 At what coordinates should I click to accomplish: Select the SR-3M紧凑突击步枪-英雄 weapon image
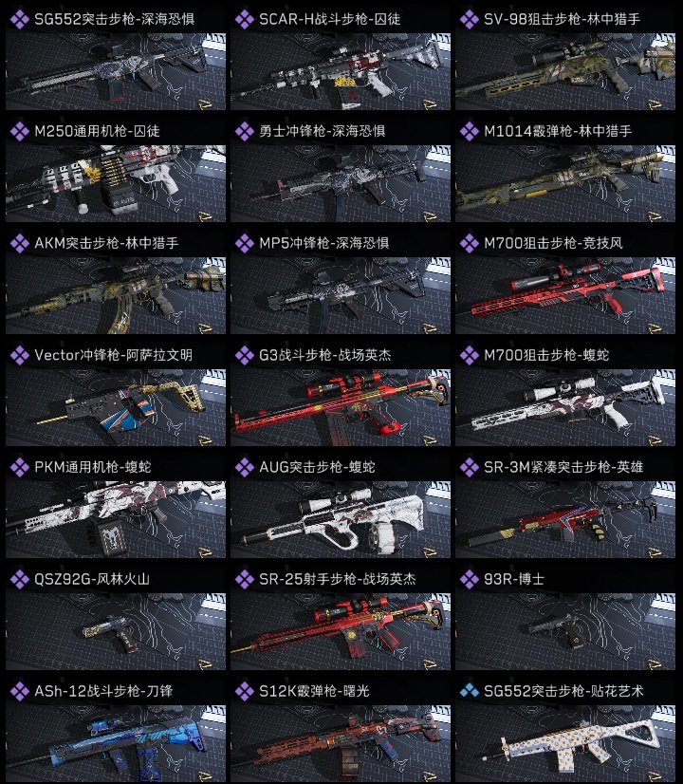(565, 519)
